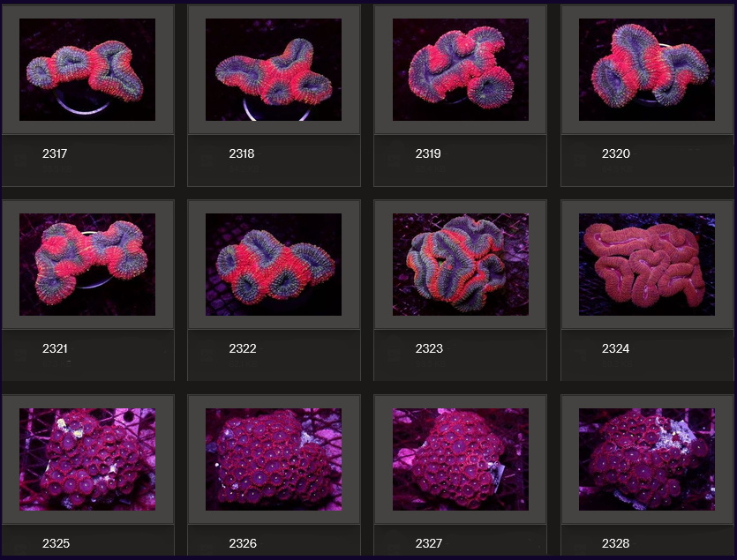View zoanthid colony photo 2325
The height and width of the screenshot is (560, 737).
[87, 459]
